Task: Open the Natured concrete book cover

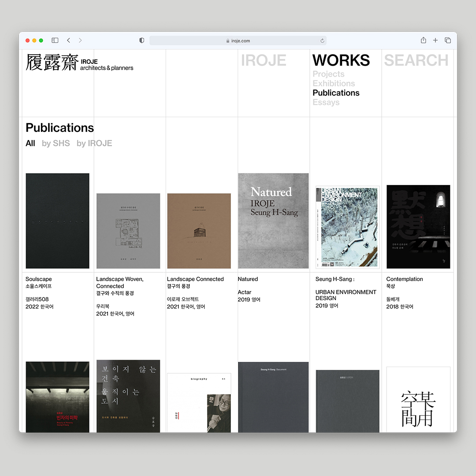Action: 273,221
